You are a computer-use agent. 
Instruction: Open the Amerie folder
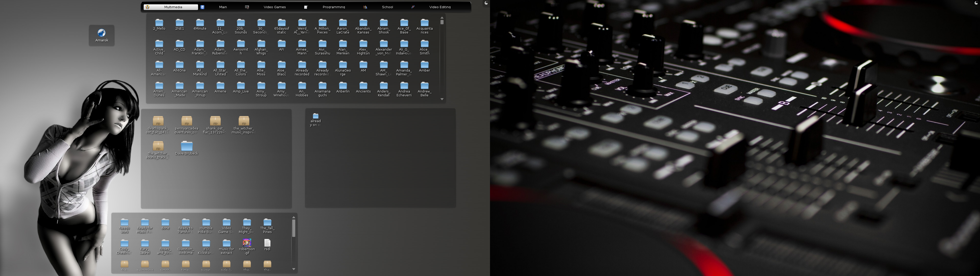pos(220,87)
